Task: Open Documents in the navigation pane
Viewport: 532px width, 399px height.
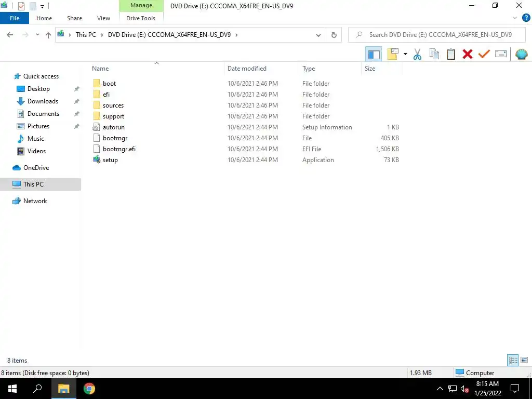Action: [43, 114]
